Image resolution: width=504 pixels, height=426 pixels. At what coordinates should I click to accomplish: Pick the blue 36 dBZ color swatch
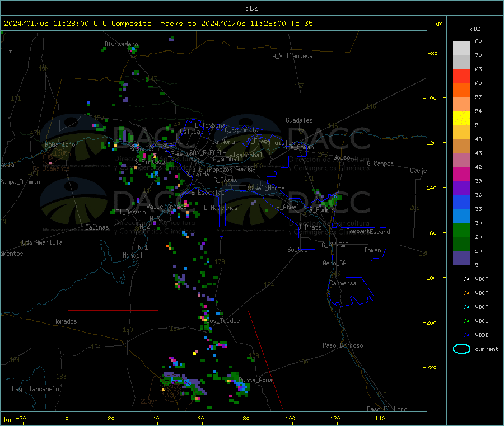tap(461, 202)
